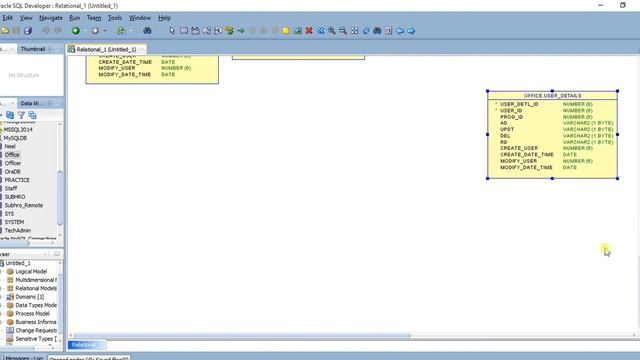Image resolution: width=640 pixels, height=360 pixels.
Task: Click the blue right arrow icon
Action: click(411, 31)
